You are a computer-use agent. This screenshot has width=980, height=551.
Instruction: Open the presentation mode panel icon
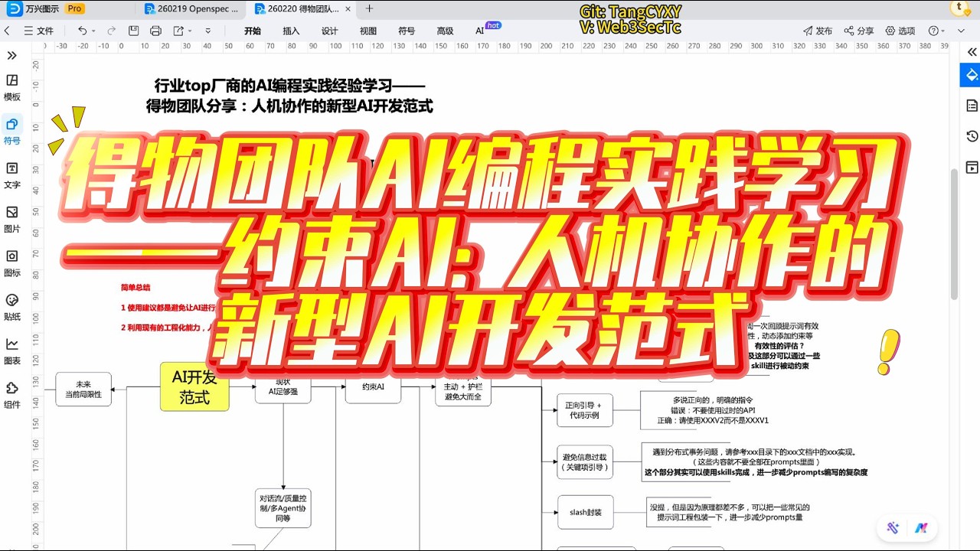pyautogui.click(x=972, y=168)
